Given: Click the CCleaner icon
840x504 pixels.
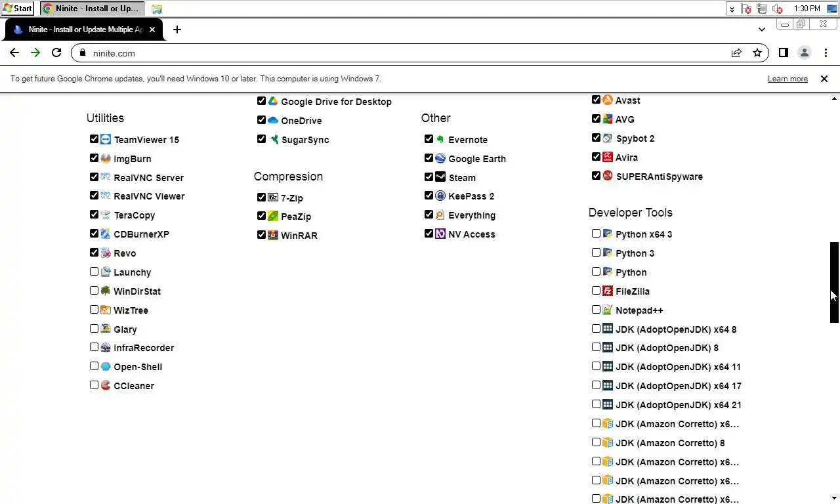Looking at the screenshot, I should 106,385.
